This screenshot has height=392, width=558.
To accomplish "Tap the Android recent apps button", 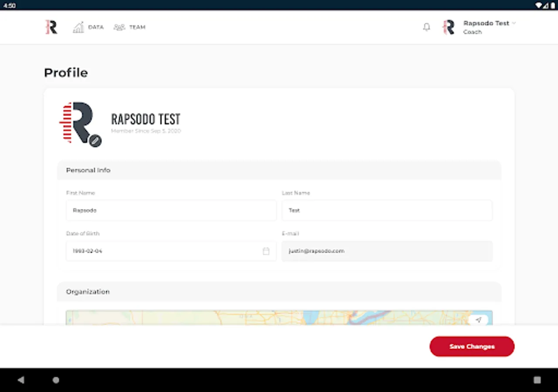I will 537,380.
